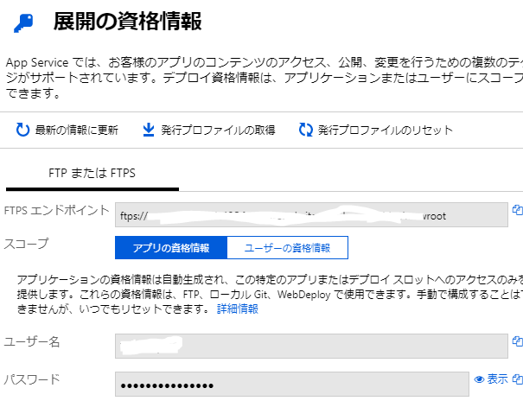
Task: Copy the password using its copy icon
Action: click(517, 379)
